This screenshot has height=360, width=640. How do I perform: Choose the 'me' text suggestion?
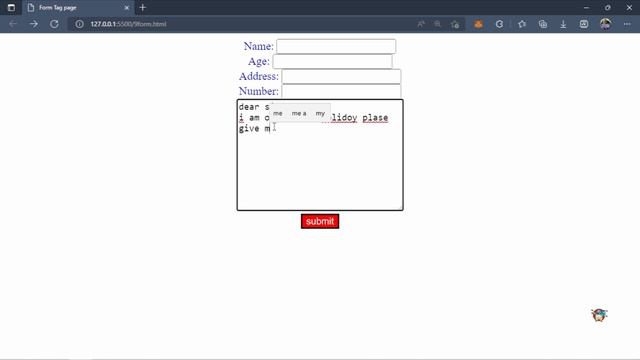tap(278, 113)
